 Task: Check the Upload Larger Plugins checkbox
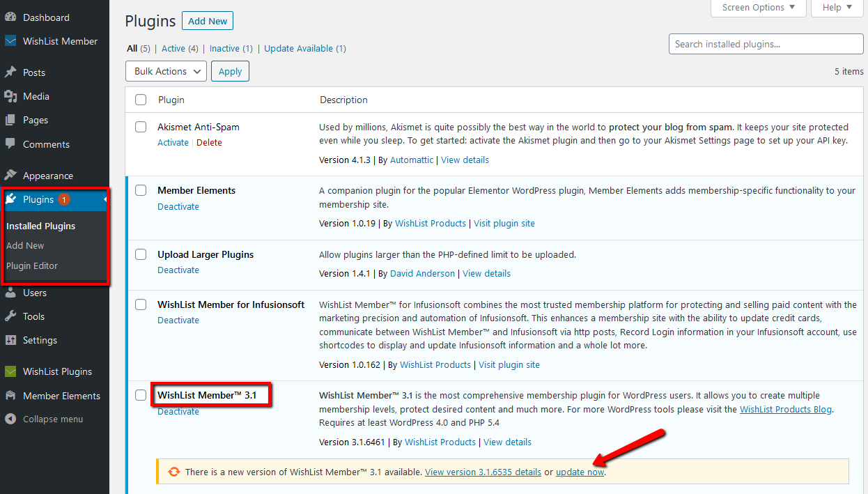coord(141,254)
